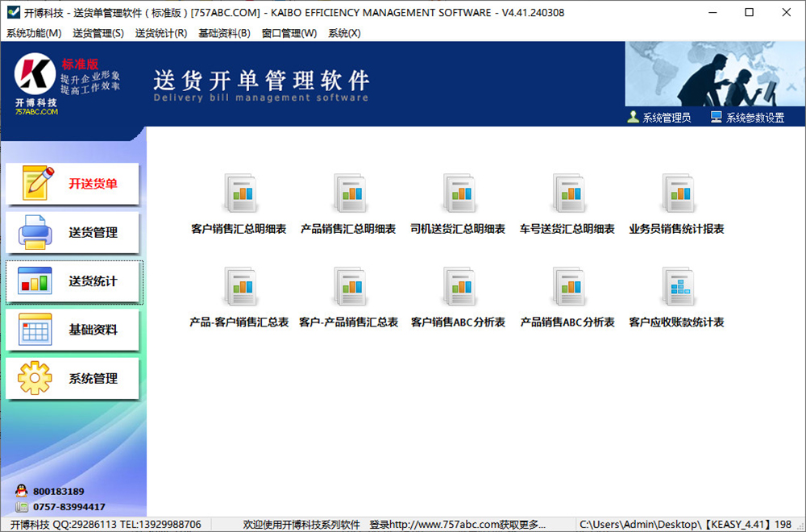Select the 基础资料 sidebar label
Screen dimensions: 806x532
pyautogui.click(x=93, y=330)
